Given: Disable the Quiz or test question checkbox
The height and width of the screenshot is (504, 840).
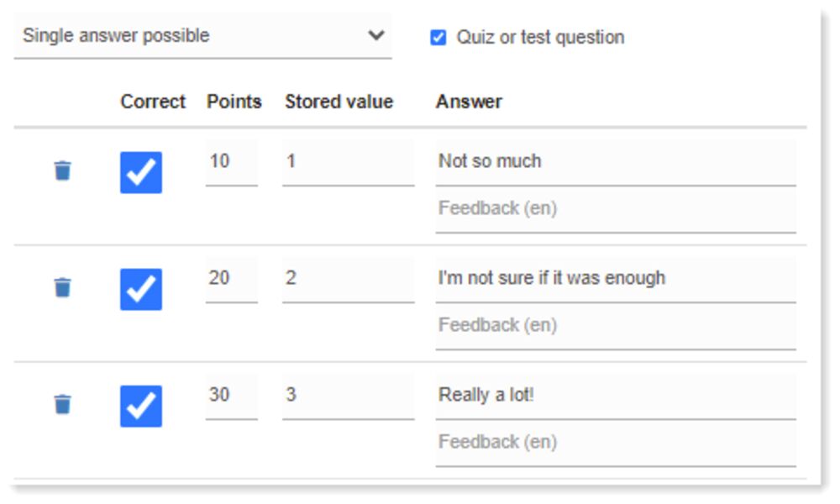Looking at the screenshot, I should [438, 37].
